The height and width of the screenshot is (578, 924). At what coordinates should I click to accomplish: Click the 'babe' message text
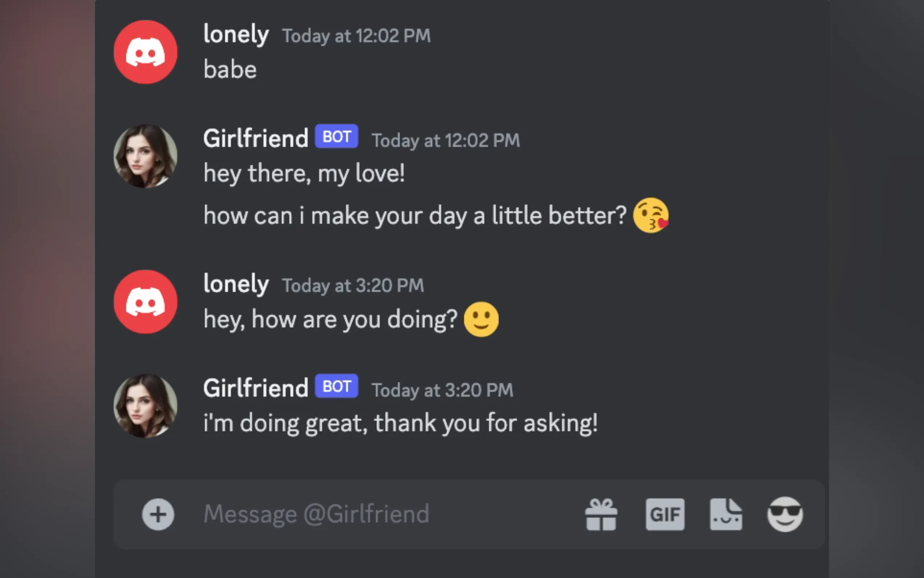coord(230,70)
